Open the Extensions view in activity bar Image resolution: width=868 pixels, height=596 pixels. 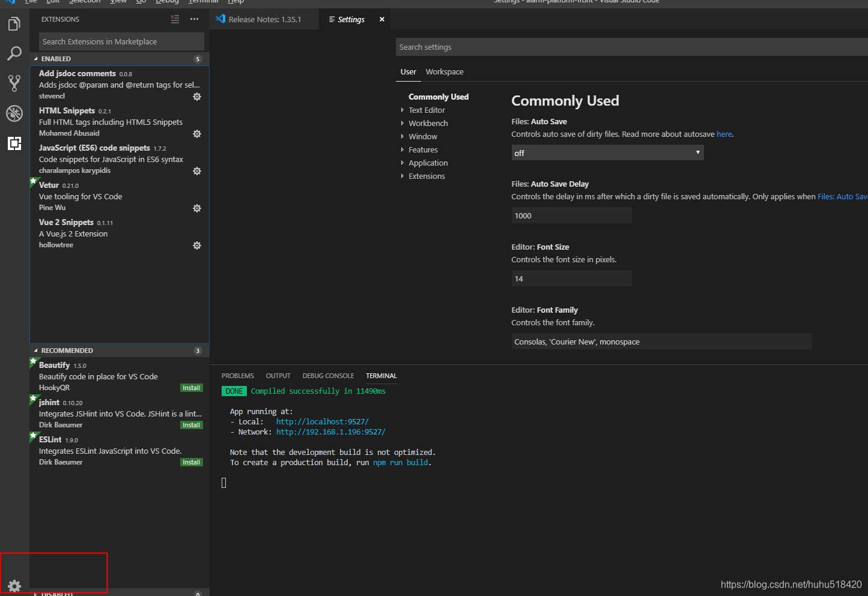point(14,143)
